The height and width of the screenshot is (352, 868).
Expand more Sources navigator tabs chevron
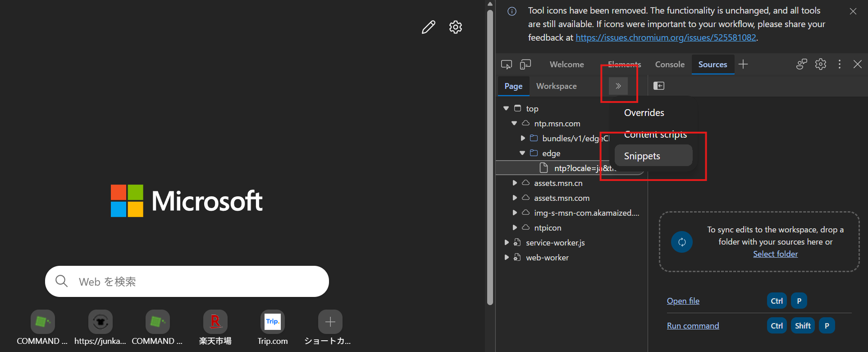coord(618,86)
